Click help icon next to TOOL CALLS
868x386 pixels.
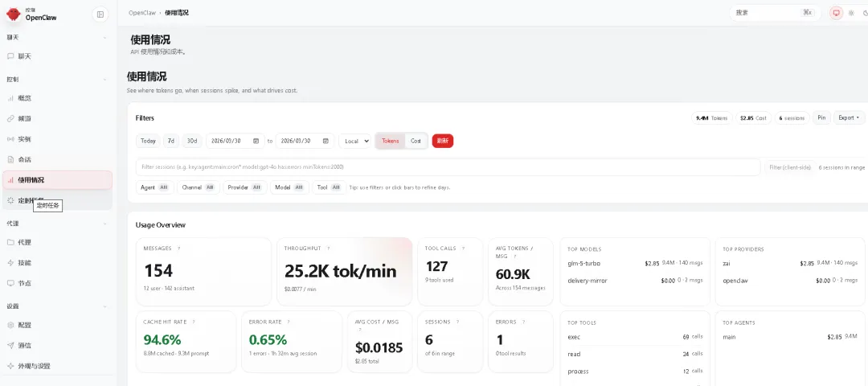(463, 248)
